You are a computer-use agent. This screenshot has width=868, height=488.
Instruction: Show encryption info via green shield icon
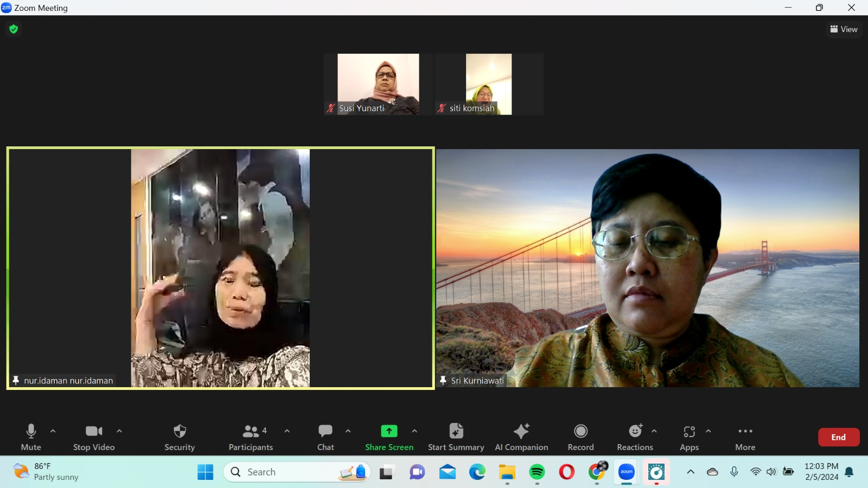point(14,29)
